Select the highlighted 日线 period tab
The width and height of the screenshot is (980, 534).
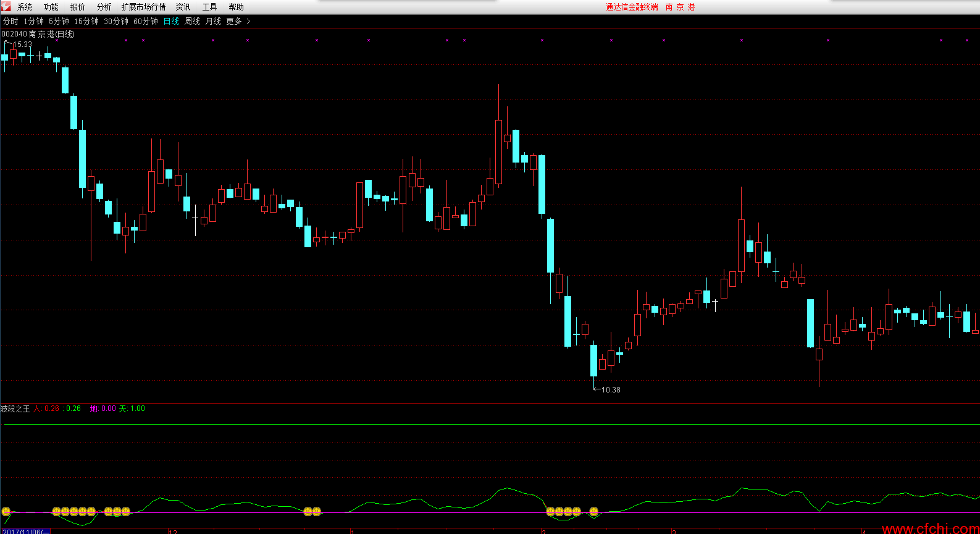pyautogui.click(x=171, y=21)
